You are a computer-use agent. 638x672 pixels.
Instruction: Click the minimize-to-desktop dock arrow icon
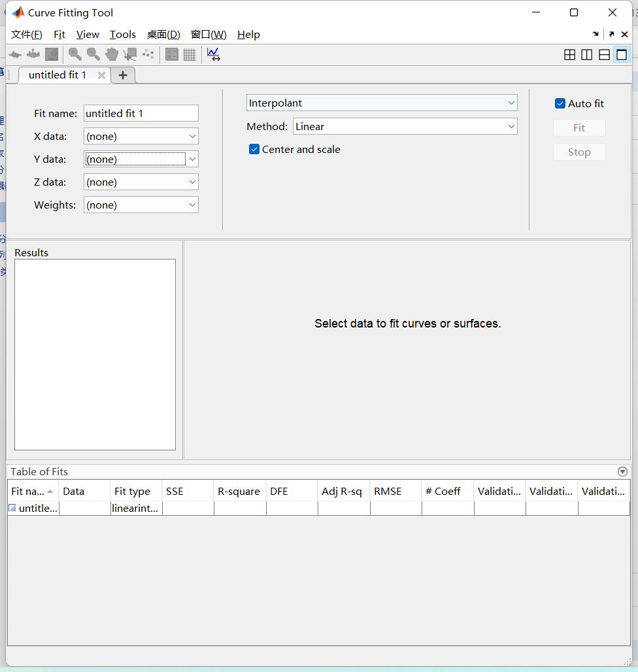pyautogui.click(x=596, y=34)
